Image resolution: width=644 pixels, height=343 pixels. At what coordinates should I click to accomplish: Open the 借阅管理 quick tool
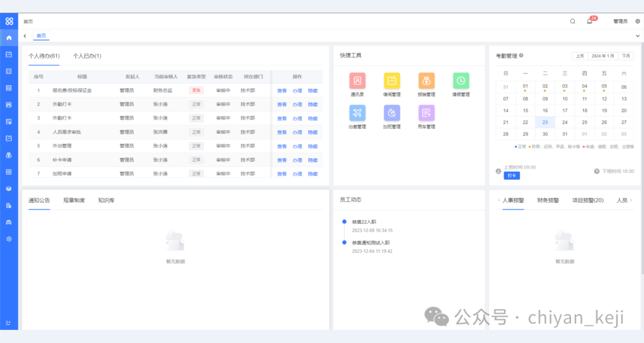click(392, 81)
